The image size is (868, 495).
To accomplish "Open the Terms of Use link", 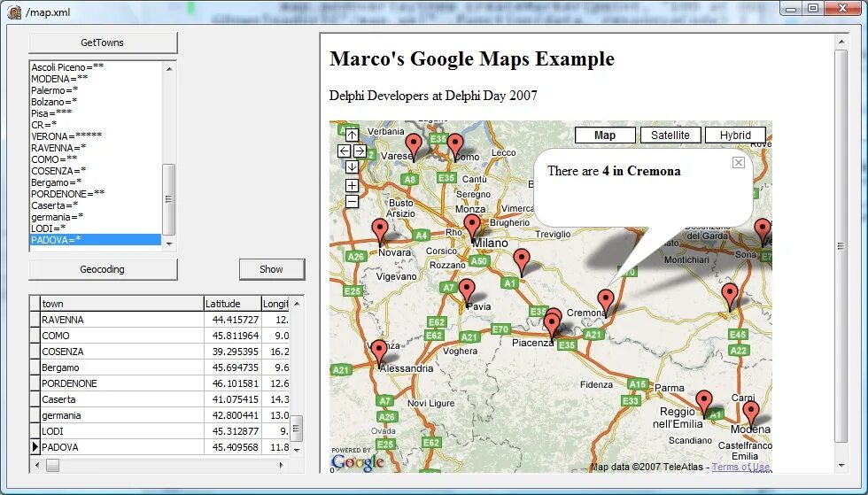I will point(740,467).
